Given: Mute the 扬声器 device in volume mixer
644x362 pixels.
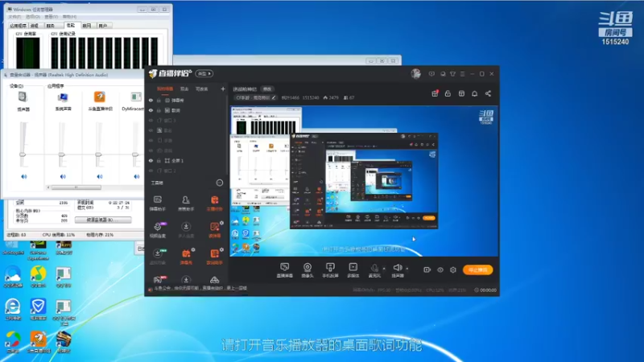Looking at the screenshot, I should click(x=24, y=176).
